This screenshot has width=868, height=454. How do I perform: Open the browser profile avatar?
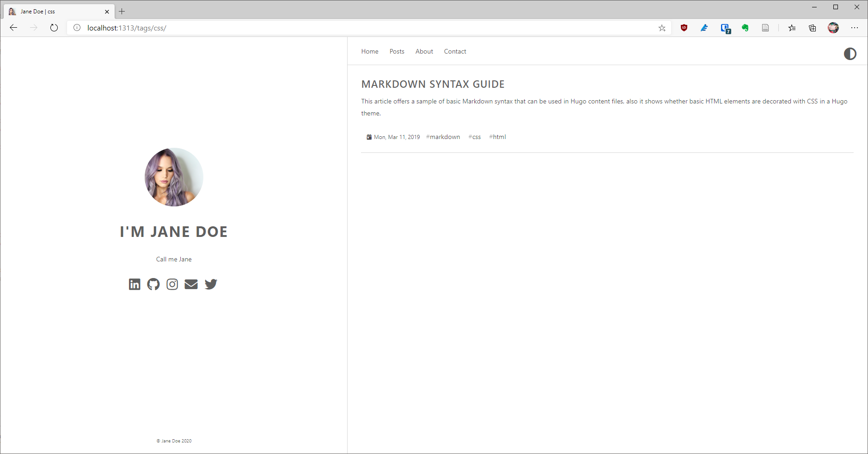click(833, 28)
